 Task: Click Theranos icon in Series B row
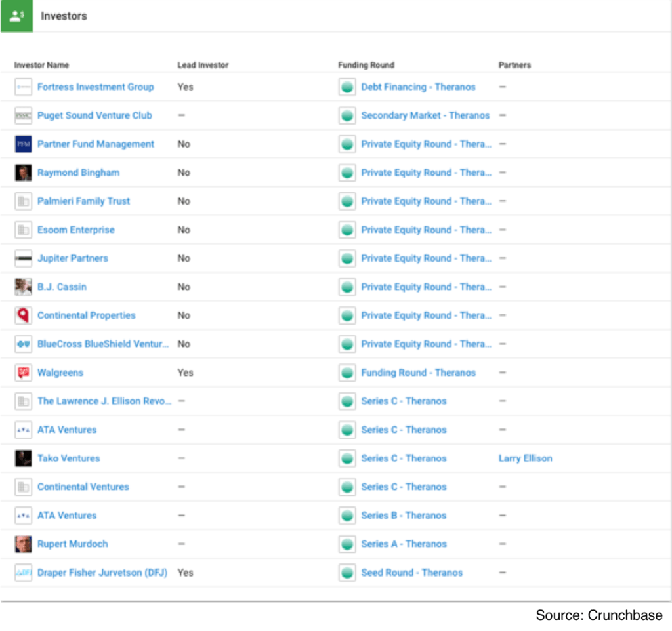click(x=347, y=516)
